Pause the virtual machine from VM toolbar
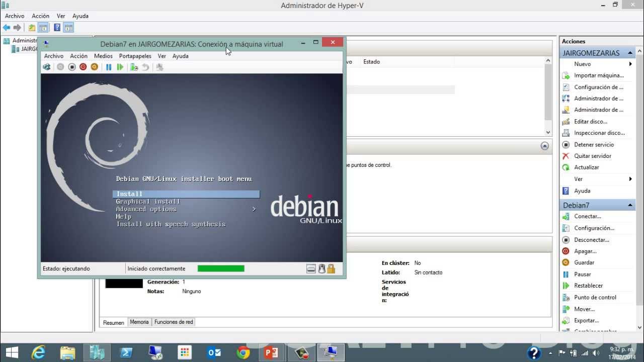Screen dimensions: 644x362 pyautogui.click(x=109, y=67)
